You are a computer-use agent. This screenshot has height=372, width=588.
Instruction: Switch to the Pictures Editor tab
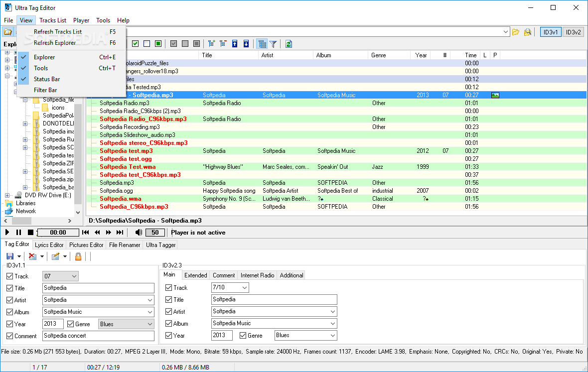86,245
